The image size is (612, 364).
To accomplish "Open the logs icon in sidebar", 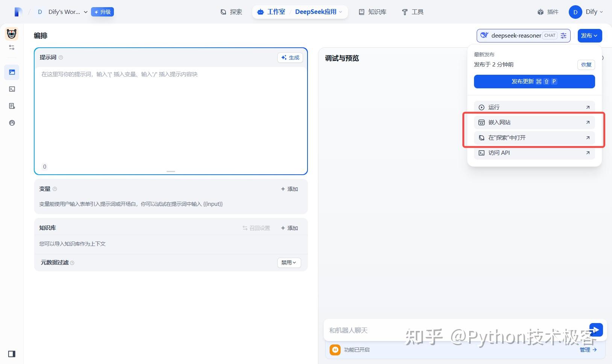I will 12,106.
